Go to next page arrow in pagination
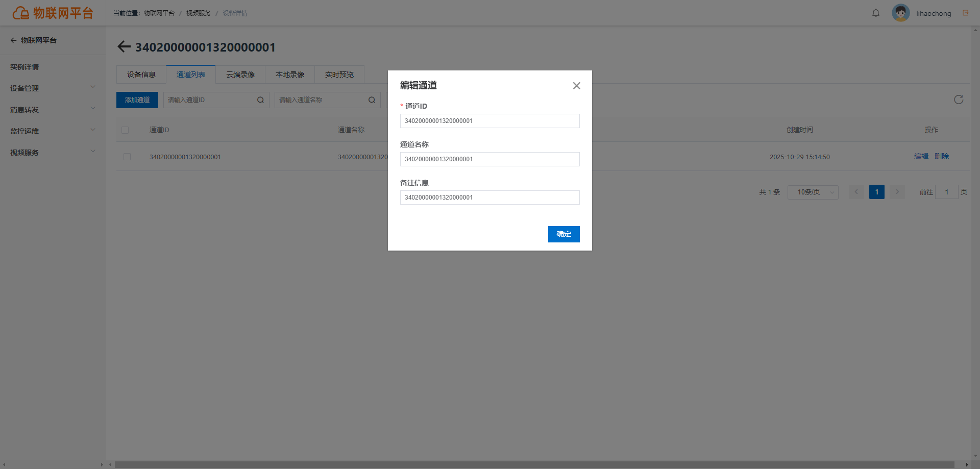 897,192
